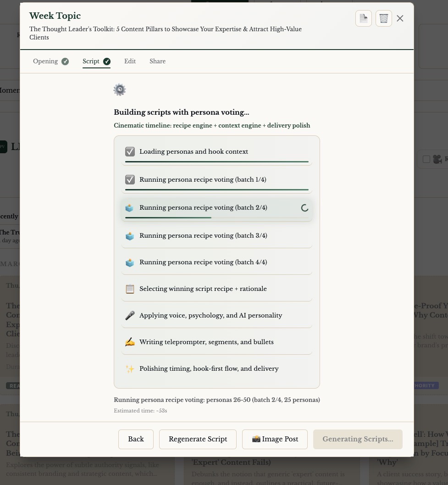This screenshot has width=448, height=485.
Task: Click checked box for Loading personas step
Action: [x=130, y=152]
